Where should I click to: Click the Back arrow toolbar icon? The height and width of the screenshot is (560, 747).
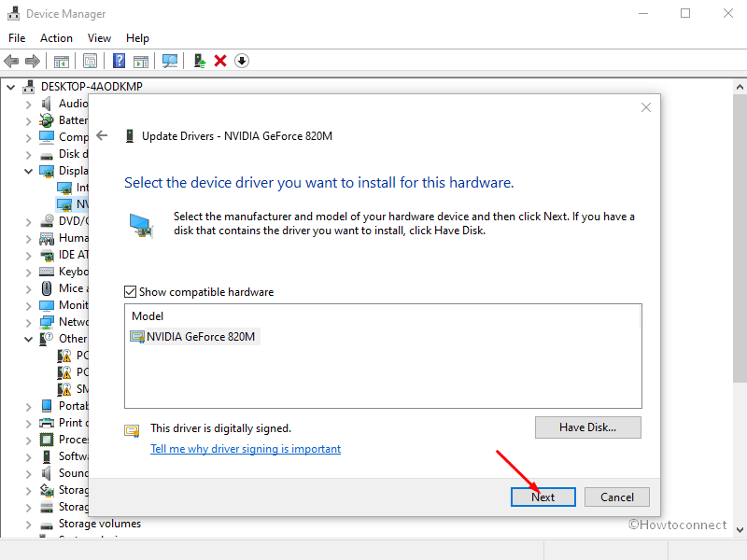[x=11, y=61]
